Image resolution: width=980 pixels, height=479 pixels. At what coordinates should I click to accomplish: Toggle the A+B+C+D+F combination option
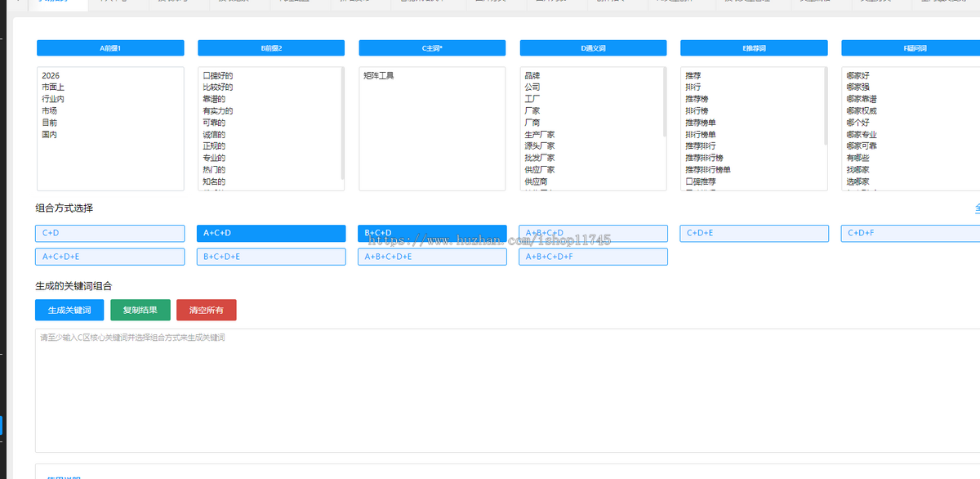[593, 257]
